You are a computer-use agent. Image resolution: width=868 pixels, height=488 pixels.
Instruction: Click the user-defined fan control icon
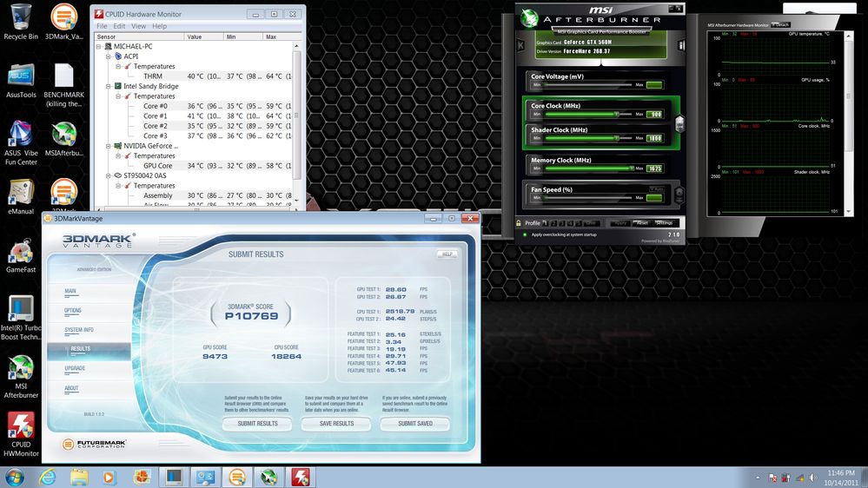[679, 195]
